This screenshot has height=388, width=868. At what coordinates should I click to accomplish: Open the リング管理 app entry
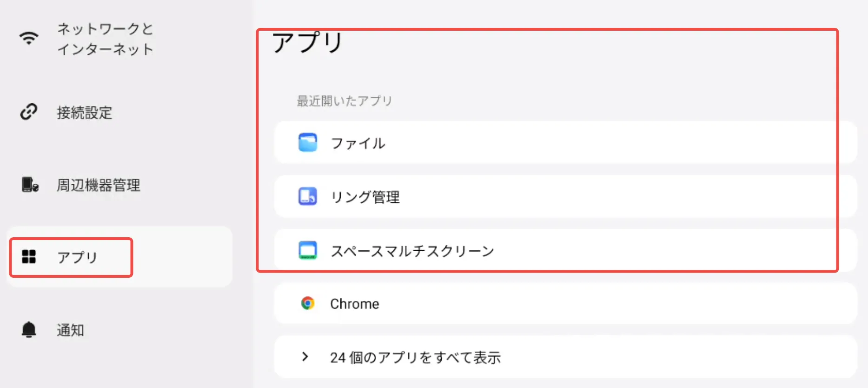click(365, 197)
